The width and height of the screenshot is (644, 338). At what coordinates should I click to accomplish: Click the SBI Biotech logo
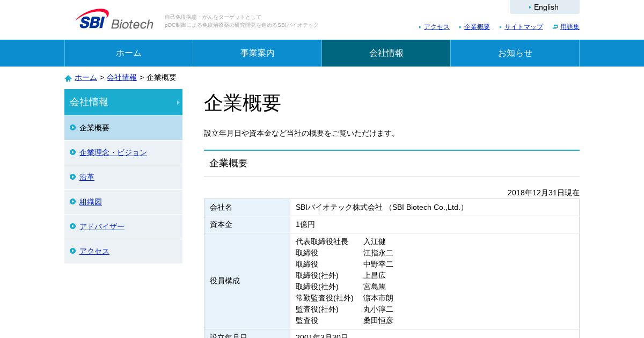click(114, 19)
